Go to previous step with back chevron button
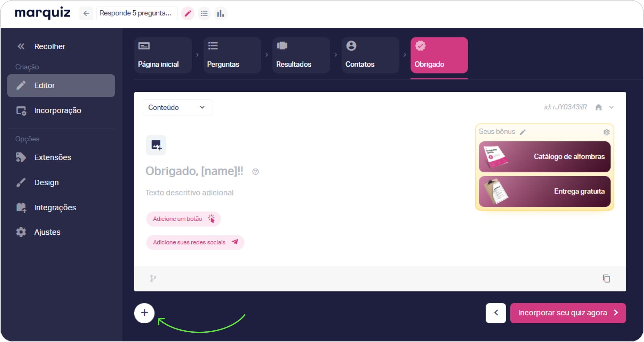 tap(496, 313)
